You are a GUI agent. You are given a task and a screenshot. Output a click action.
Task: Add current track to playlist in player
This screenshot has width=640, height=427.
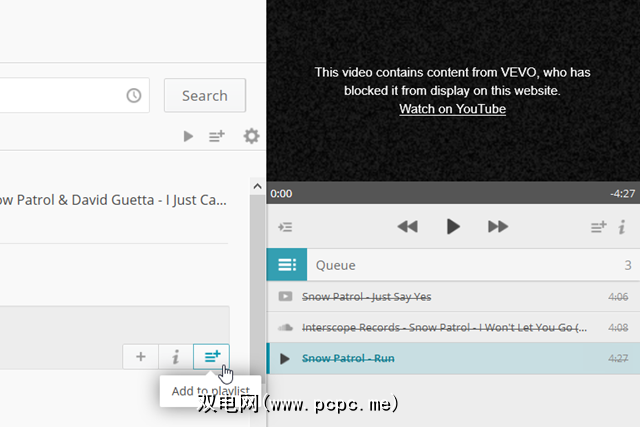point(599,227)
